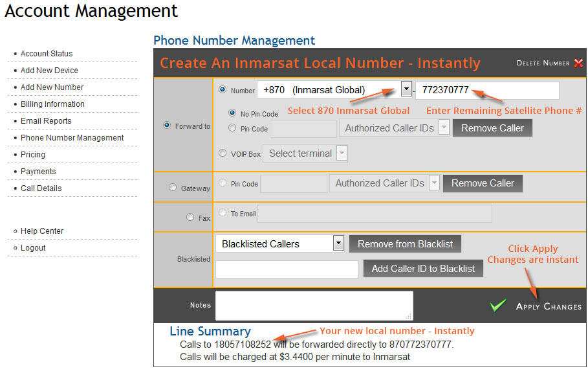Open Authorized Caller IDs dropdown in Forward section
Image resolution: width=588 pixels, height=373 pixels.
(442, 128)
